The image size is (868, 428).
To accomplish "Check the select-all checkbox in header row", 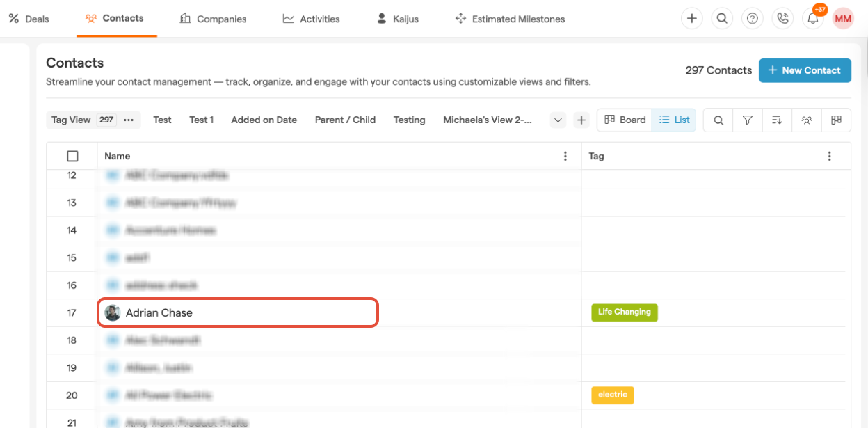I will 72,156.
